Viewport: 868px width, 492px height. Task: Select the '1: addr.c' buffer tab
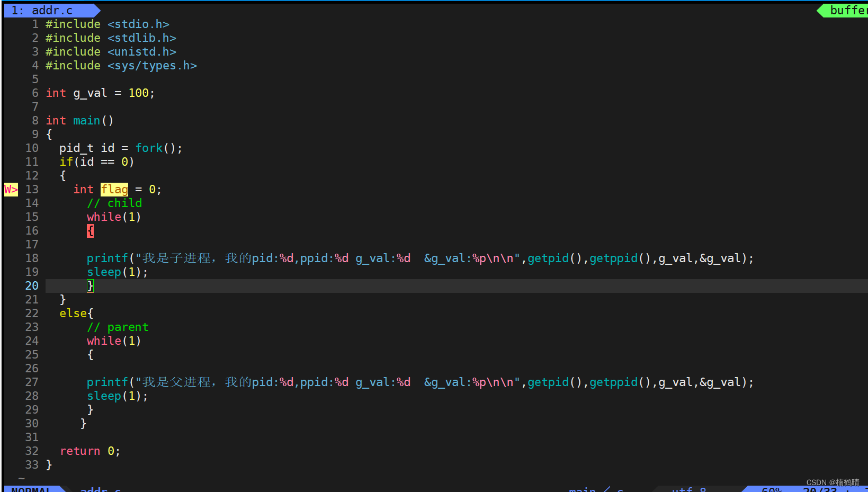(51, 10)
